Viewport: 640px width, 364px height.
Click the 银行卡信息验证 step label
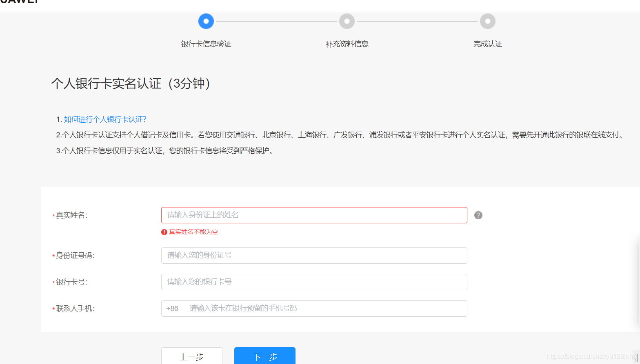pos(206,44)
